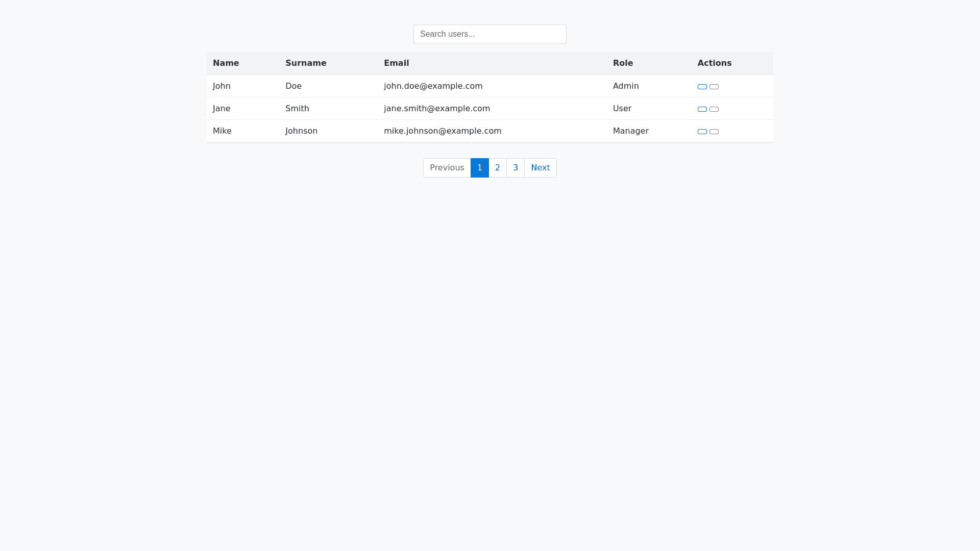
Task: Click the Role column header
Action: click(x=623, y=63)
